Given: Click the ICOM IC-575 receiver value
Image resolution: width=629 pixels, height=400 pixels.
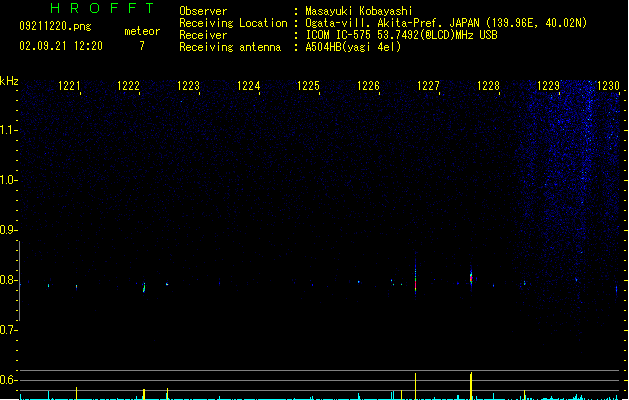Looking at the screenshot, I should 402,35.
